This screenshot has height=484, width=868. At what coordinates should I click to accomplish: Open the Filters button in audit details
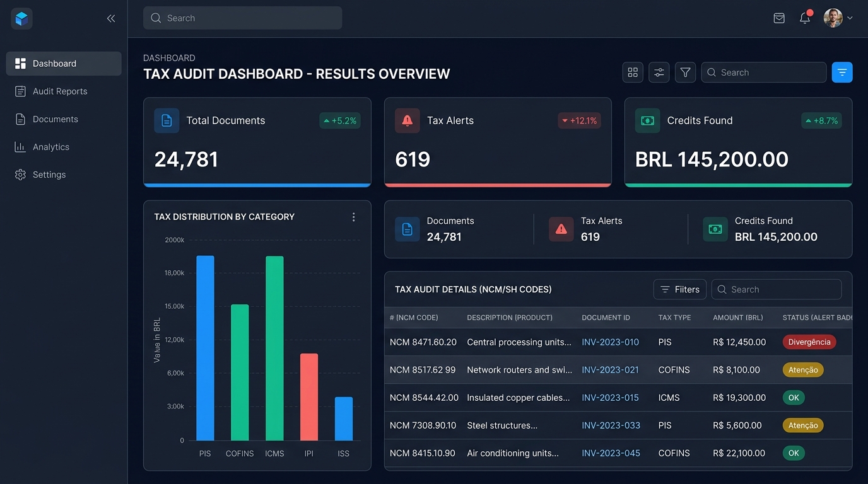click(x=680, y=289)
